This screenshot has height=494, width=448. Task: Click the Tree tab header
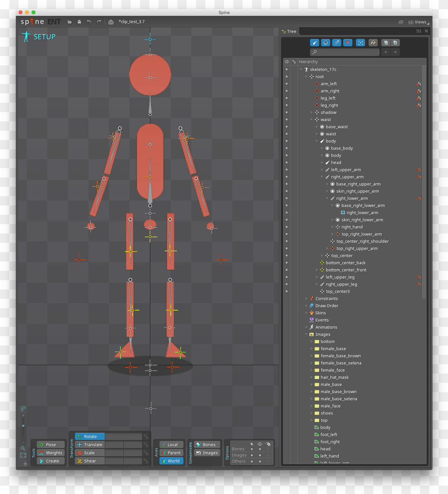[289, 31]
